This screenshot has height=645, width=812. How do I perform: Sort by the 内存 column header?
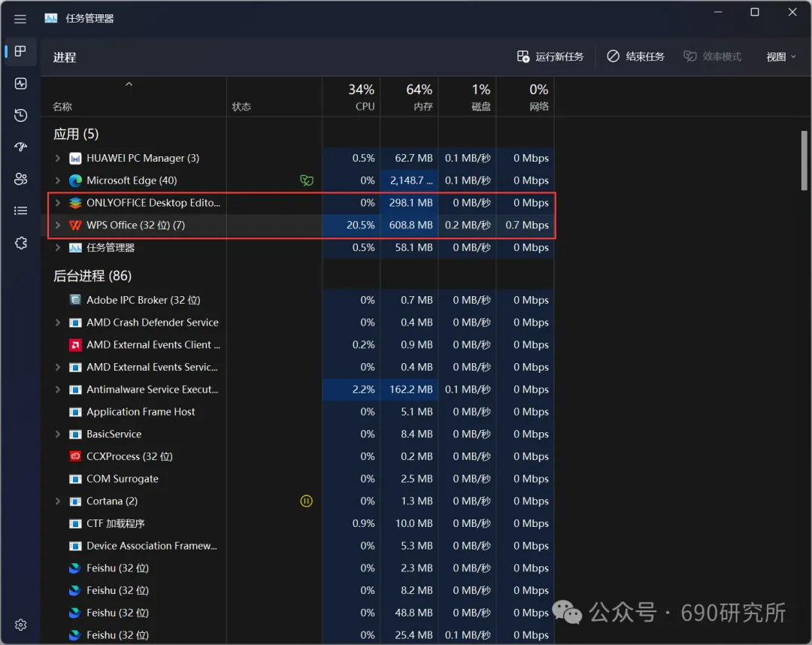coord(410,96)
